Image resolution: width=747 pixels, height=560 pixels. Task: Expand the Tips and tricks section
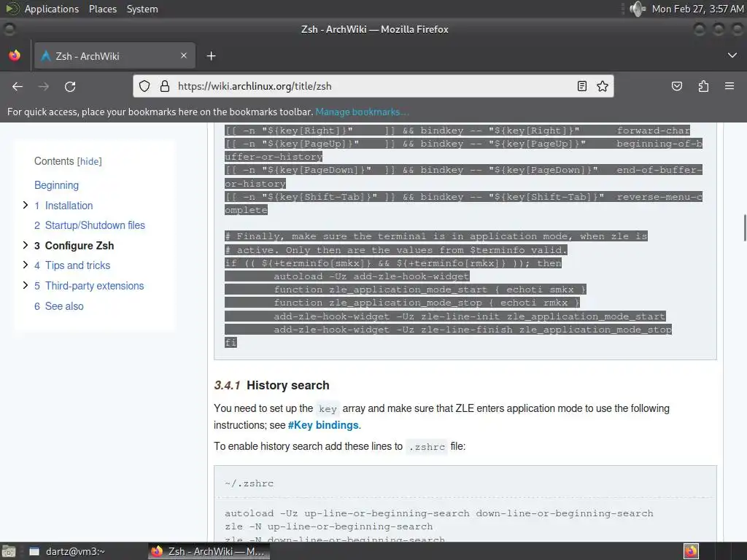click(26, 265)
